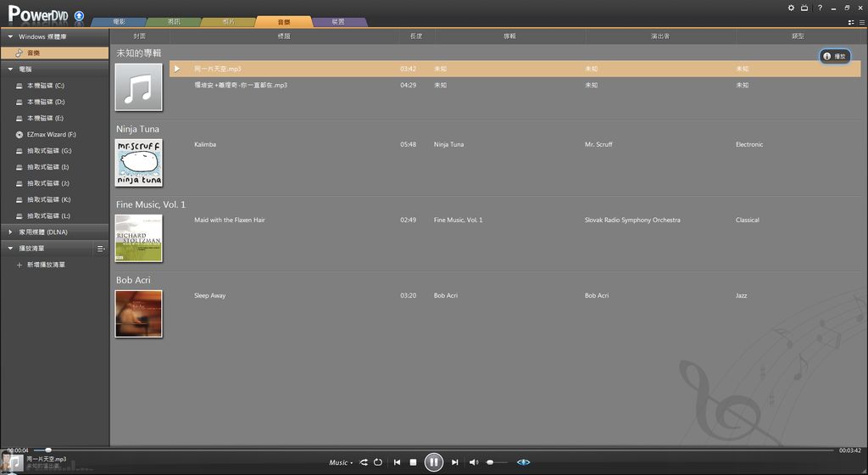Sort by the genre column header

pyautogui.click(x=798, y=36)
